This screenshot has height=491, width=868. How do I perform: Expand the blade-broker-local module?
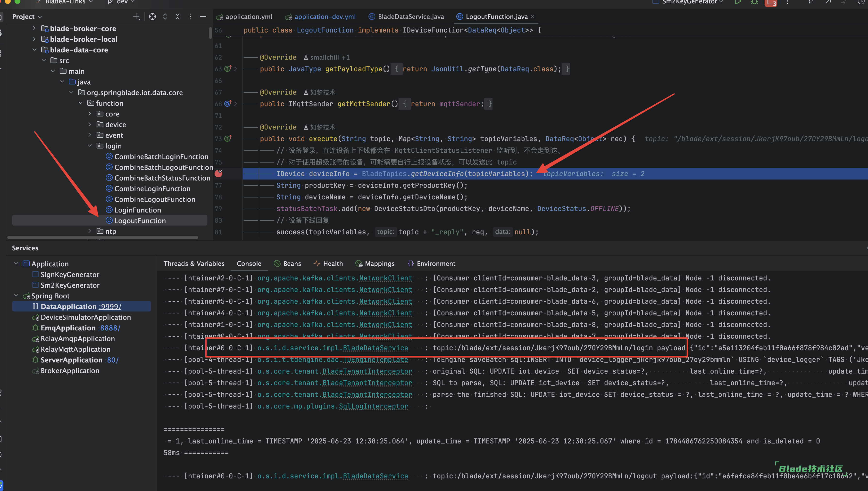pos(34,39)
